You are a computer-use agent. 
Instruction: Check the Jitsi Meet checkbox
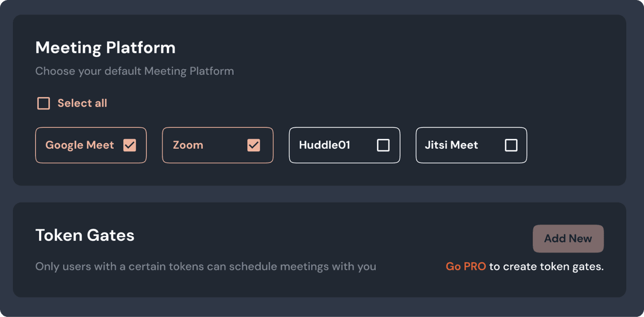click(511, 145)
